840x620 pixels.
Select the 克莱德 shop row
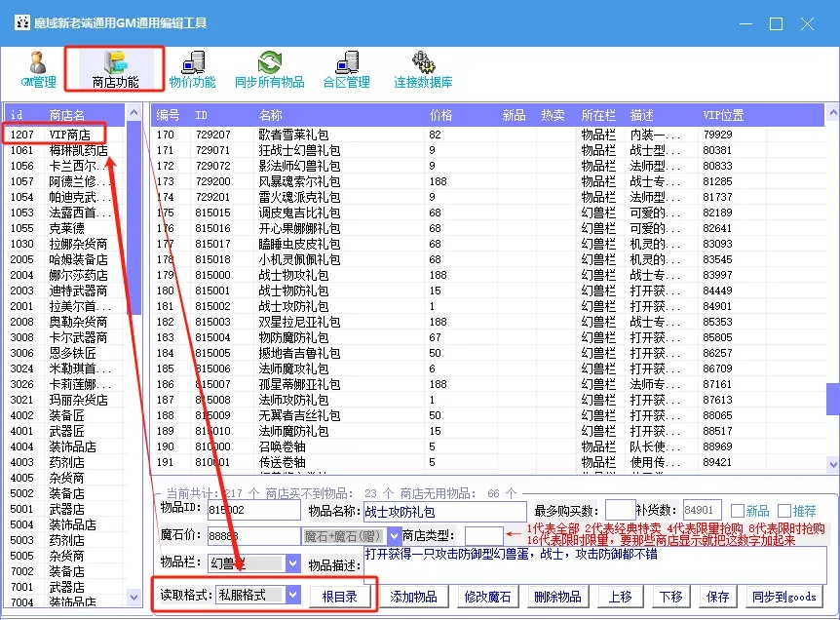point(64,228)
